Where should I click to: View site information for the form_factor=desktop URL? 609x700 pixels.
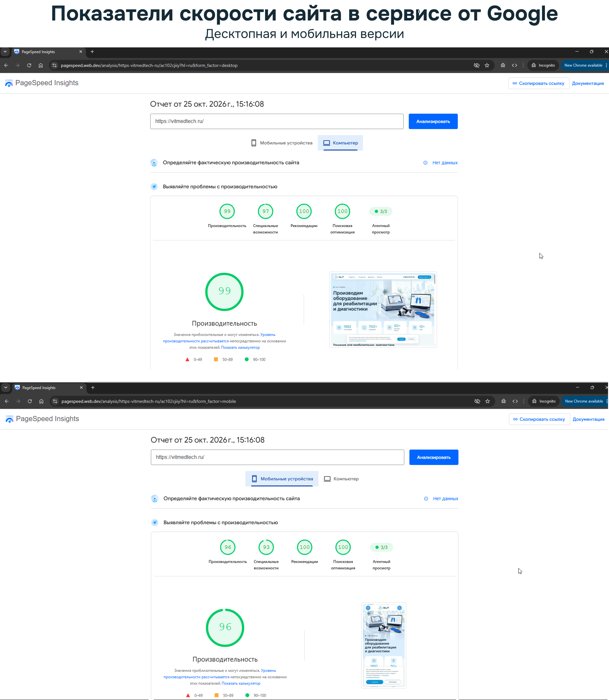coord(54,66)
